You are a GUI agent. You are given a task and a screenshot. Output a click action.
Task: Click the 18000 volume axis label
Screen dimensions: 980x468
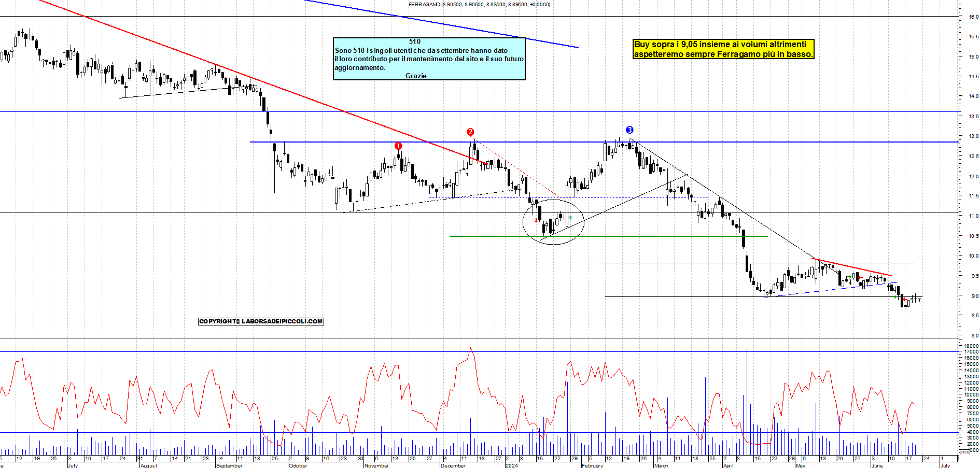point(971,346)
